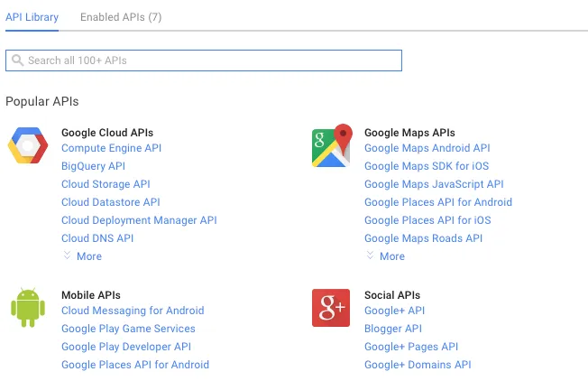Open the BigQuery API link
588x381 pixels.
point(93,166)
